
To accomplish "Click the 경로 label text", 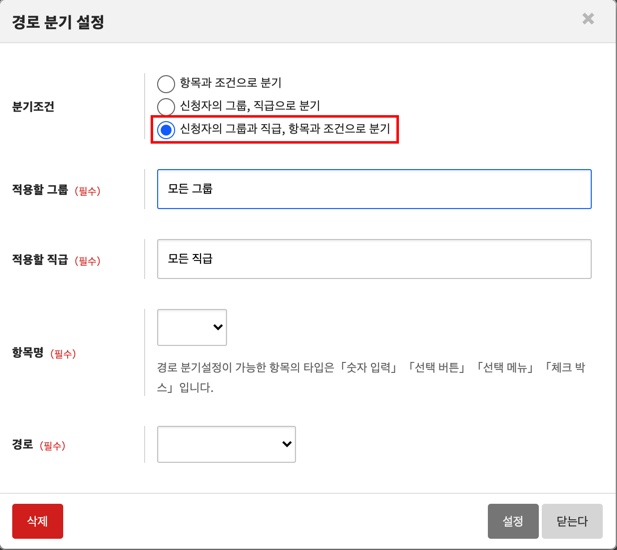I will point(22,445).
